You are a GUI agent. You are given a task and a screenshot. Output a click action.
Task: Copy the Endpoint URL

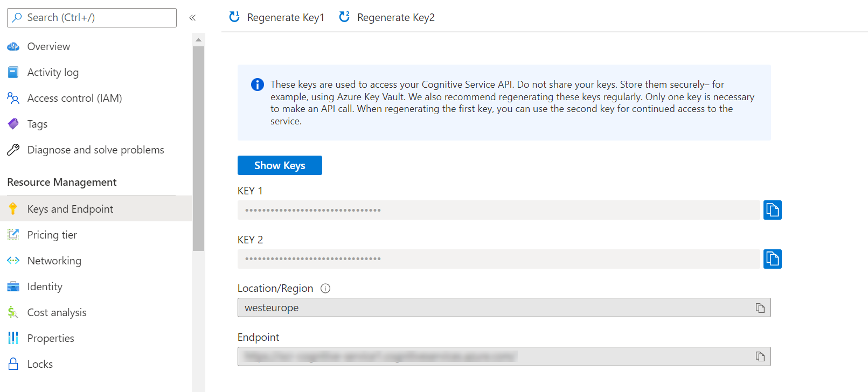[760, 356]
